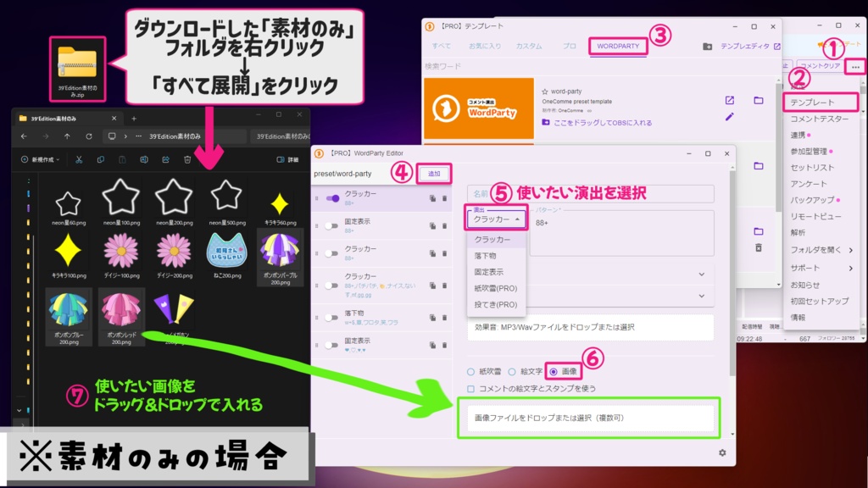Open the external link icon on WordParty template
The width and height of the screenshot is (868, 488).
click(729, 100)
